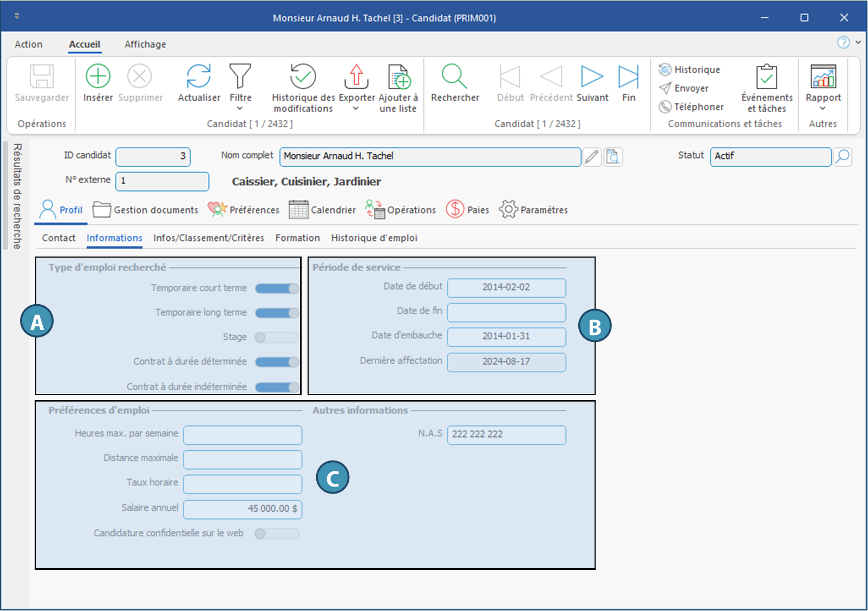Screen dimensions: 868x611
Task: Expand the Filtre dropdown
Action: [240, 109]
